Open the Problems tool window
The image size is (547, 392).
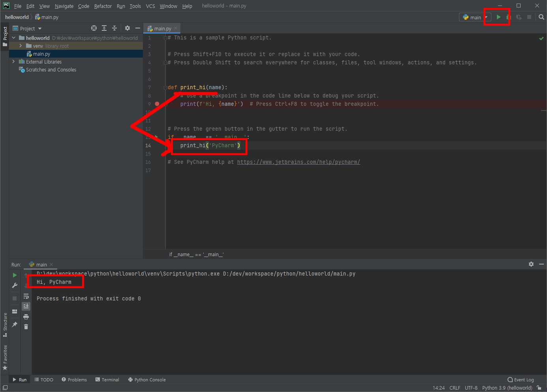[x=74, y=380]
